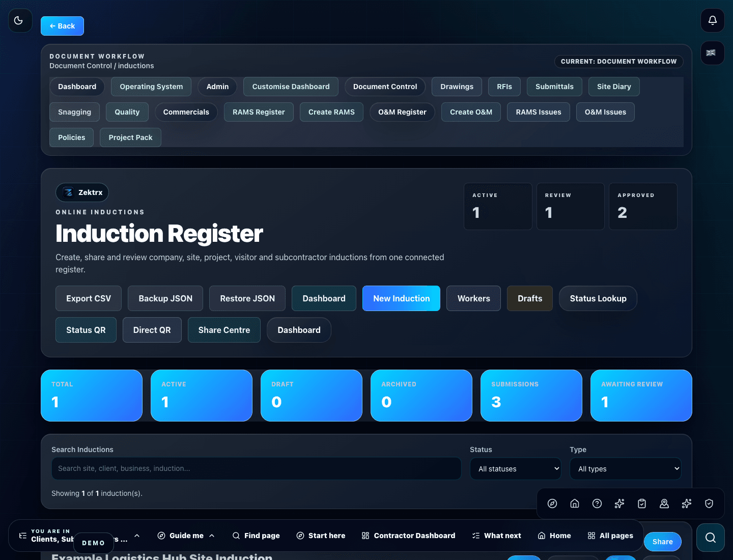The width and height of the screenshot is (733, 560).
Task: Open O&M Issues tab
Action: tap(605, 112)
